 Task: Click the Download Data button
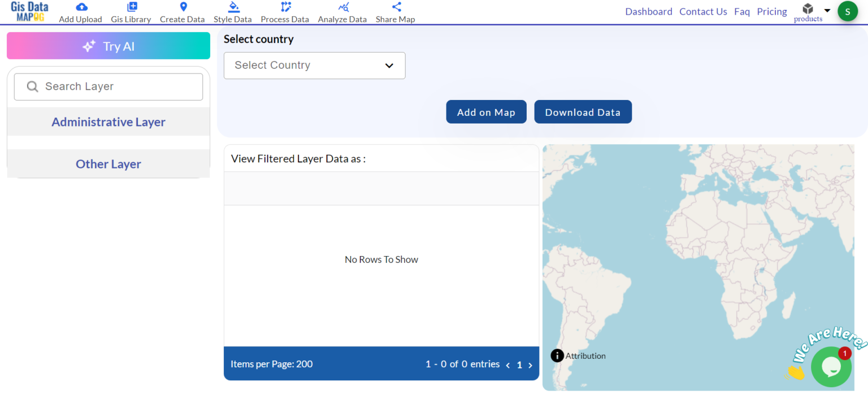(x=583, y=112)
